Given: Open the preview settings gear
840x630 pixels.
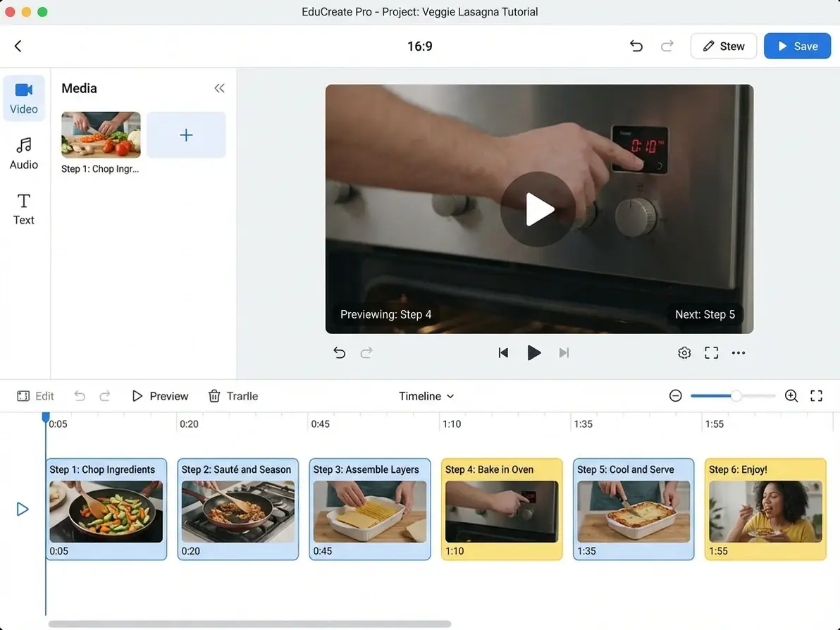Looking at the screenshot, I should 684,352.
